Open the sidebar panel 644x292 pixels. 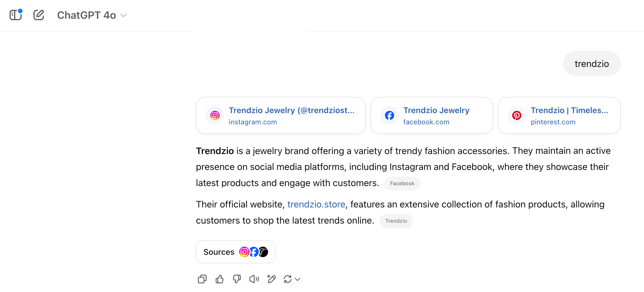(16, 15)
